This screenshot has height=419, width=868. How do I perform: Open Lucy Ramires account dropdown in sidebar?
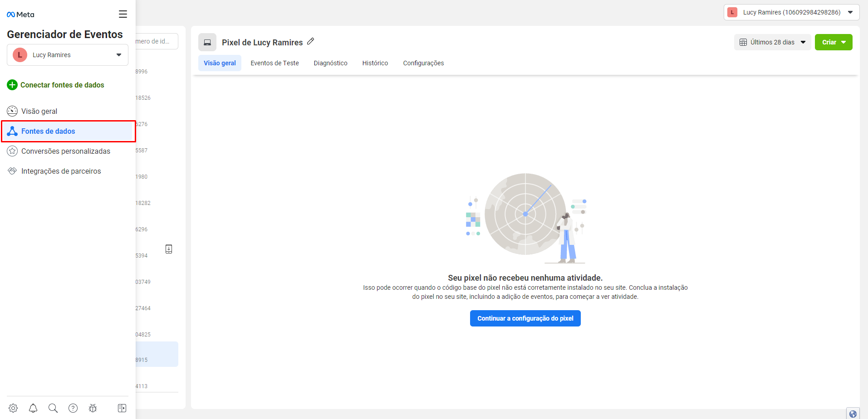pyautogui.click(x=68, y=55)
